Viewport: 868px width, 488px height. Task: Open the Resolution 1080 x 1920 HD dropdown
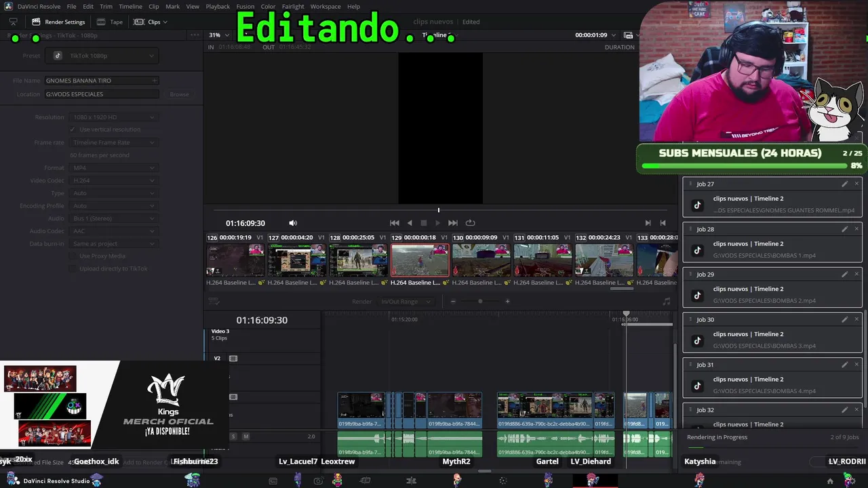point(113,117)
